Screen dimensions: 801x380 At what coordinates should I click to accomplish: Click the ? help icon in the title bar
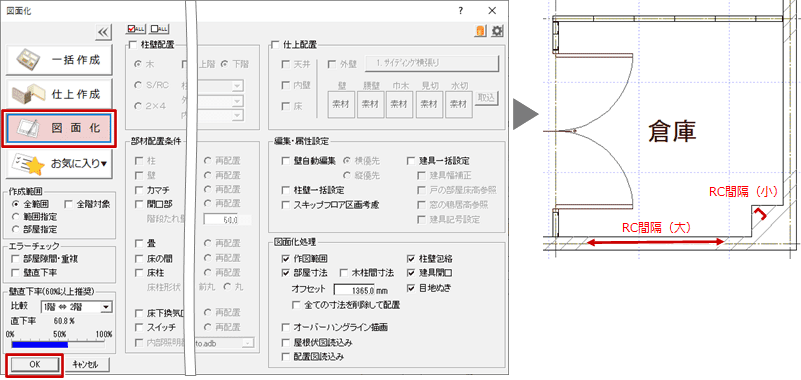click(460, 10)
